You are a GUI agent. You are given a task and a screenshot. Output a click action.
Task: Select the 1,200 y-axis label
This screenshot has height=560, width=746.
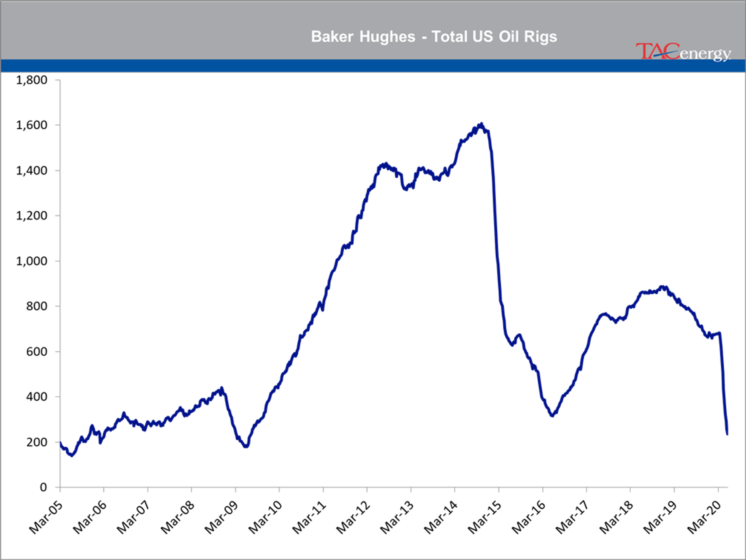(32, 215)
